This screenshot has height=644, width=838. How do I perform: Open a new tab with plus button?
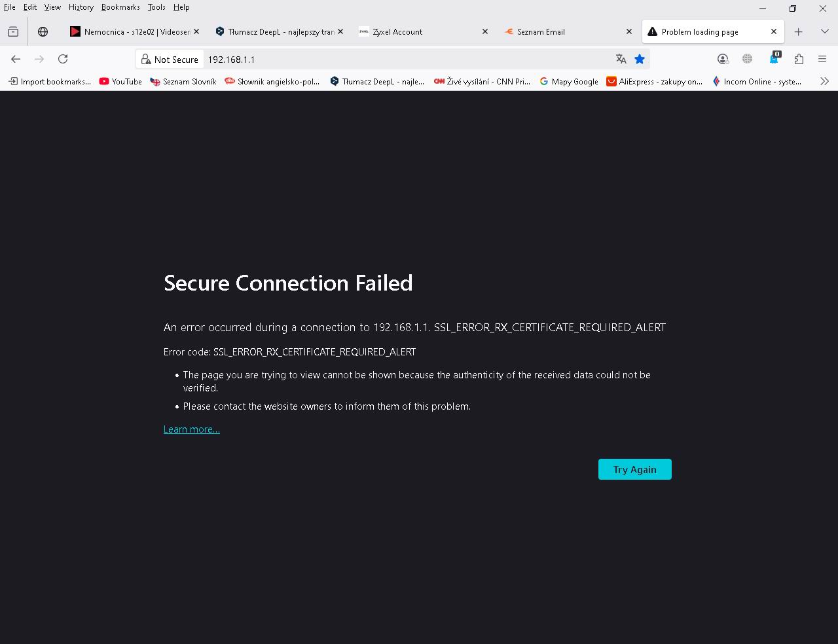point(798,31)
